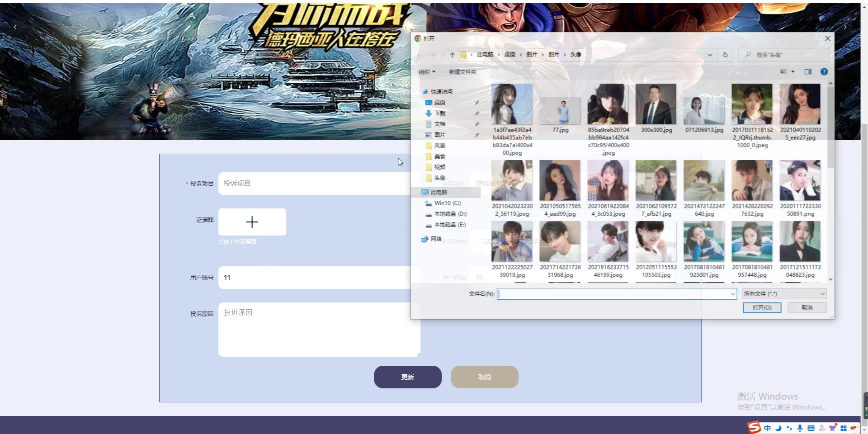Click the moon icon on Sogou toolbar
The height and width of the screenshot is (434, 868).
click(778, 428)
